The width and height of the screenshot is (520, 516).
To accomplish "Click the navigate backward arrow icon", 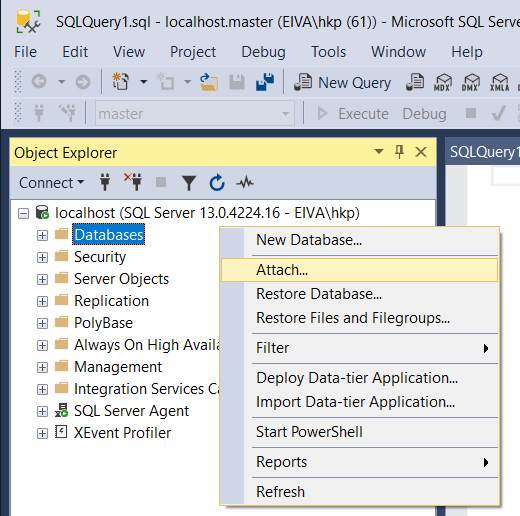I will pos(39,81).
